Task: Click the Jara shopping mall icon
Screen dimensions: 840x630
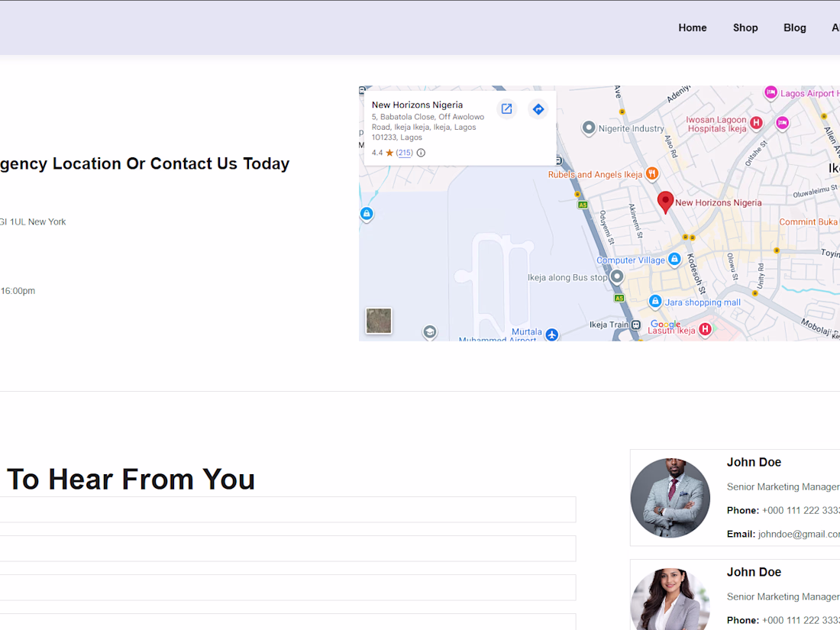Action: pyautogui.click(x=654, y=301)
